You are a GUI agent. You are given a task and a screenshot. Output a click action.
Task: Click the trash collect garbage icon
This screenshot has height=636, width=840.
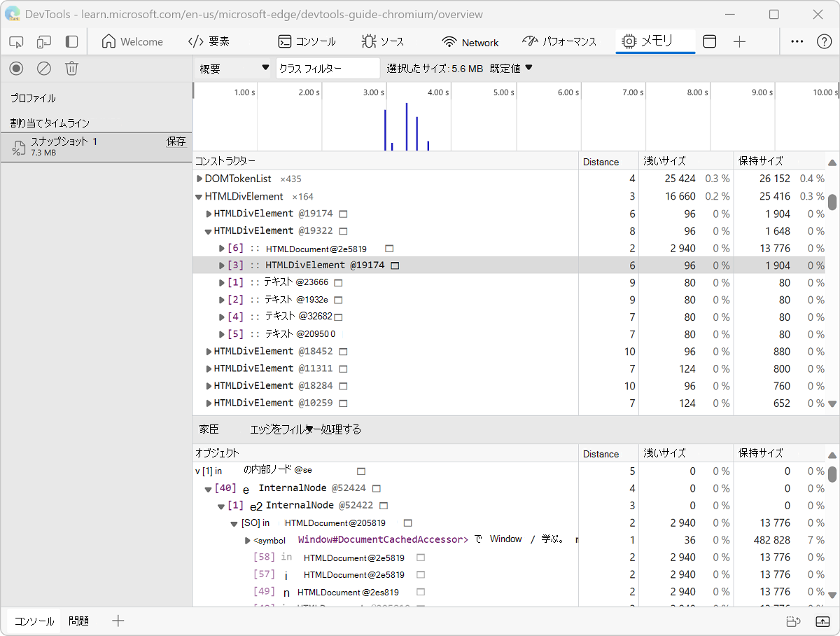(71, 68)
